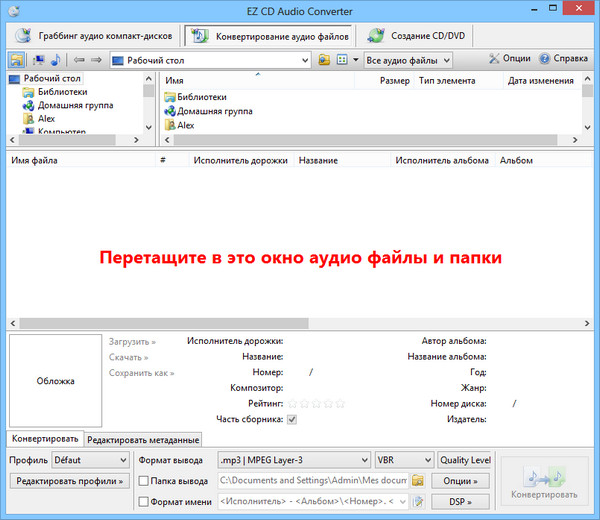The image size is (600, 520).
Task: Click the Название column header
Action: 342,160
